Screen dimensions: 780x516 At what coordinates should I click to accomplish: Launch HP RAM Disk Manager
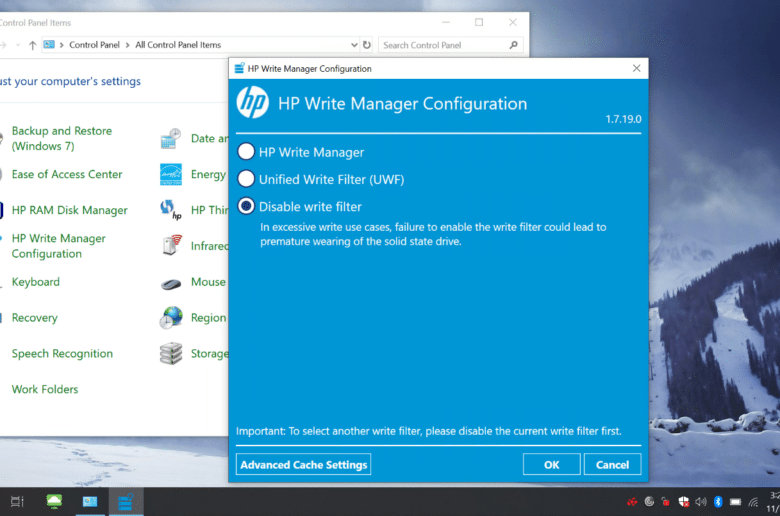point(70,210)
